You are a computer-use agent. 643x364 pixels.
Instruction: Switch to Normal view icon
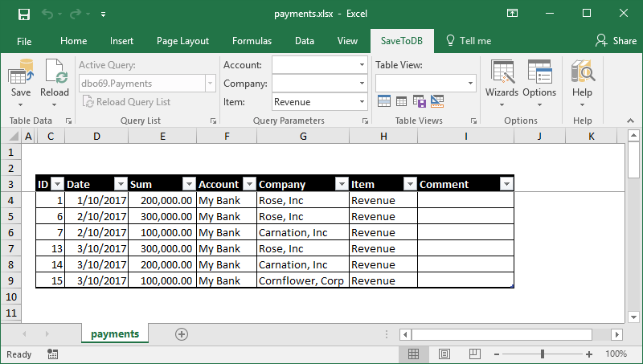[x=413, y=354]
